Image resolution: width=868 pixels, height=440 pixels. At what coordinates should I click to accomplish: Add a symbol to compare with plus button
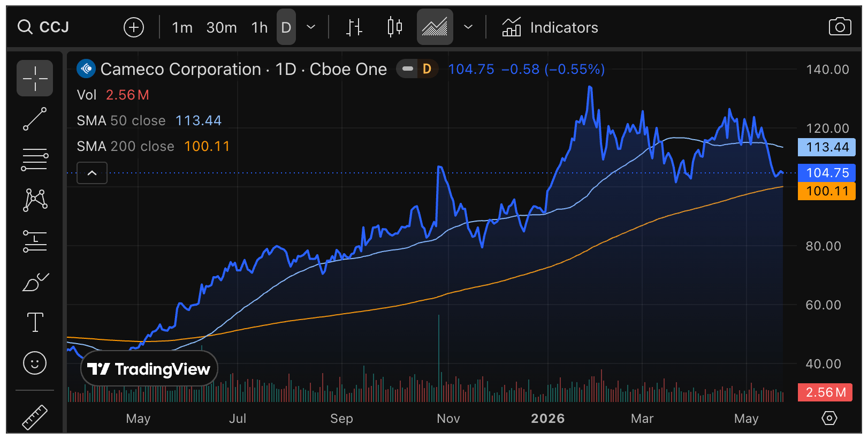point(134,27)
